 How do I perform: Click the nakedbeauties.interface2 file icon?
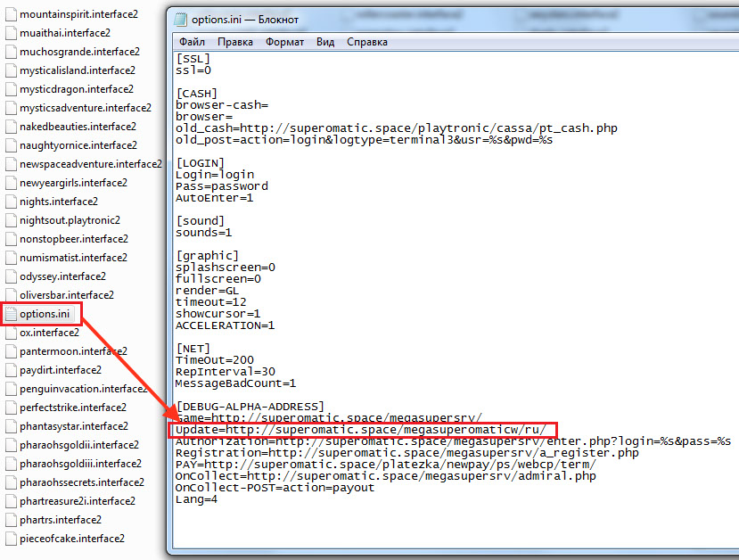(x=11, y=127)
